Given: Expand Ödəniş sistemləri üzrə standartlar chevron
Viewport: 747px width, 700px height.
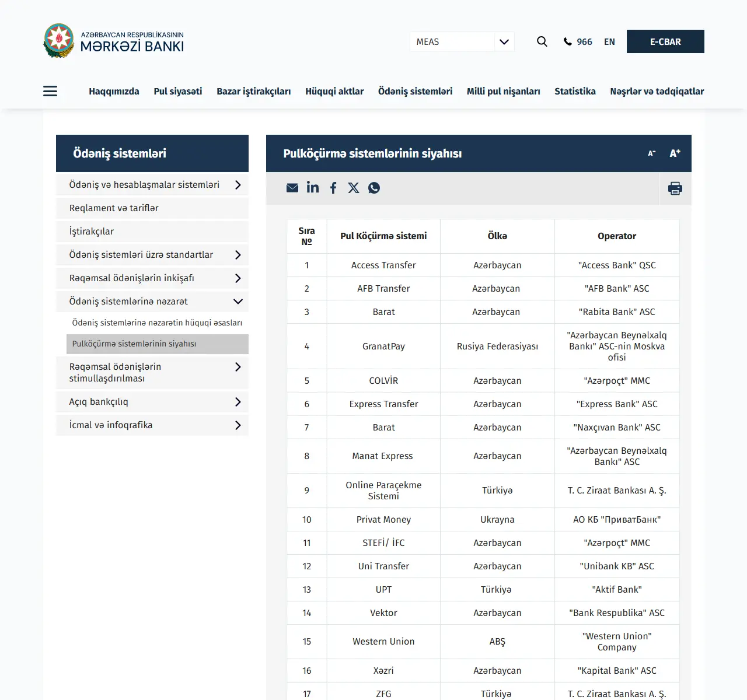Looking at the screenshot, I should pyautogui.click(x=238, y=255).
